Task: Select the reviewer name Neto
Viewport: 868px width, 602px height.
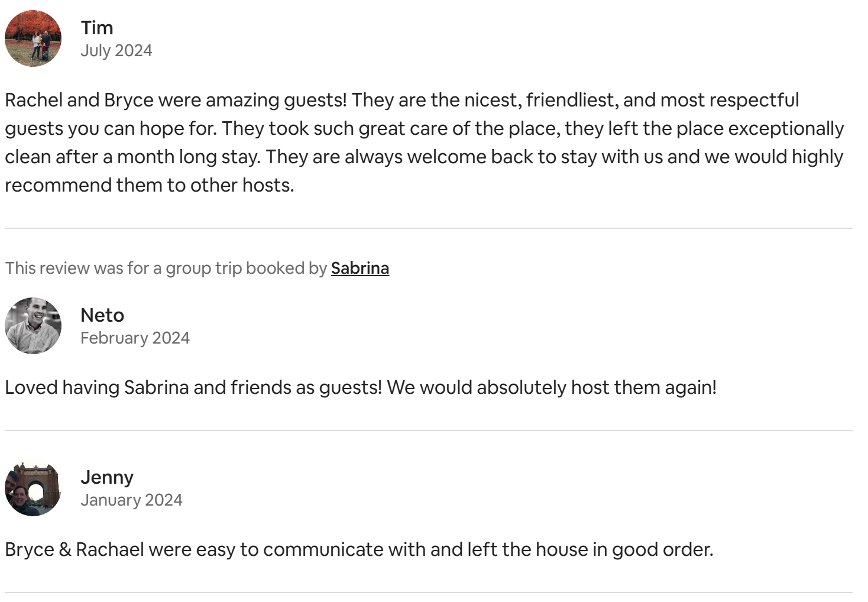Action: pos(102,315)
